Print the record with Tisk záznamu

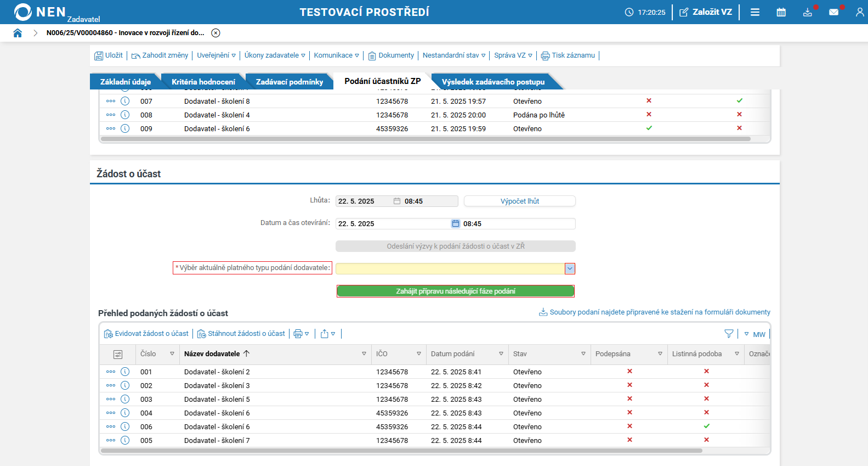click(568, 55)
